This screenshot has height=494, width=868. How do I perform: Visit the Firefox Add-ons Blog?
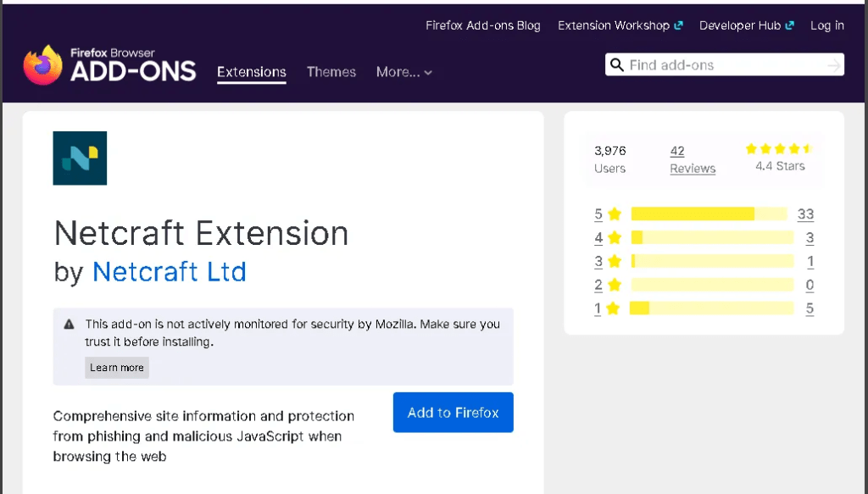click(482, 25)
